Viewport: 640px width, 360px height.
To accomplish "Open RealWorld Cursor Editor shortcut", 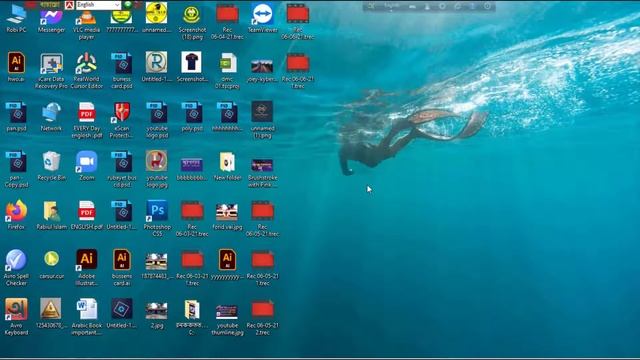I will point(87,70).
